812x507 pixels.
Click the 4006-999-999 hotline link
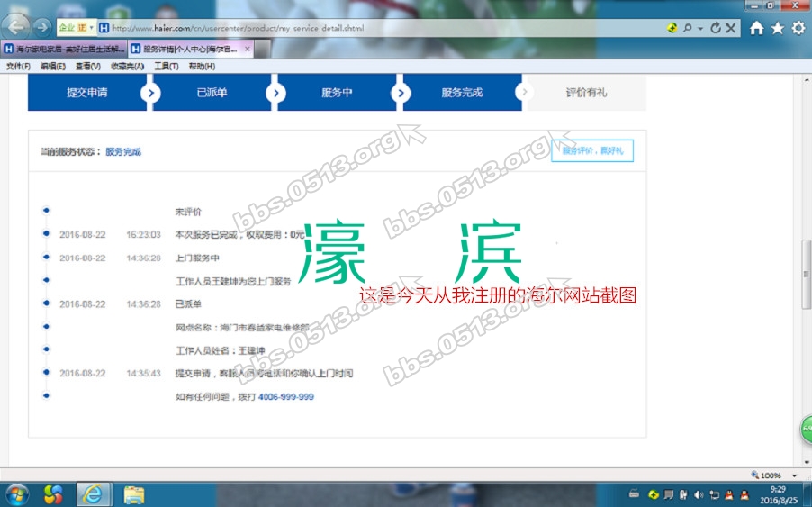click(286, 396)
